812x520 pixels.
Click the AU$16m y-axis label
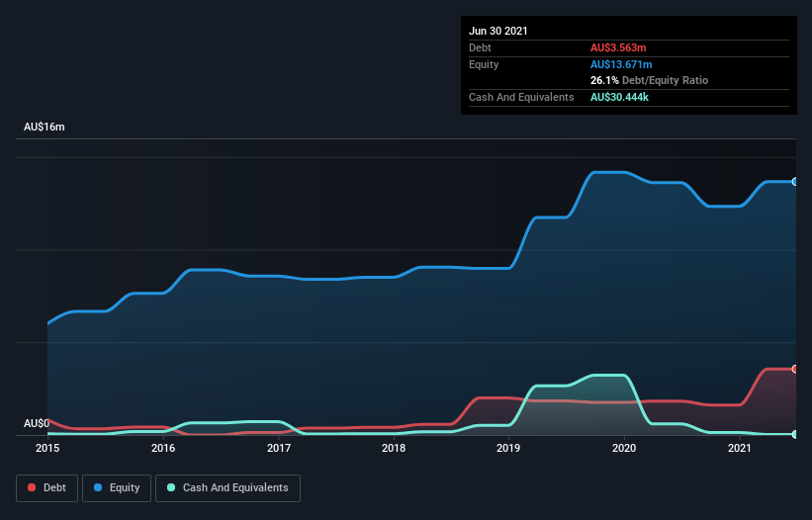45,127
